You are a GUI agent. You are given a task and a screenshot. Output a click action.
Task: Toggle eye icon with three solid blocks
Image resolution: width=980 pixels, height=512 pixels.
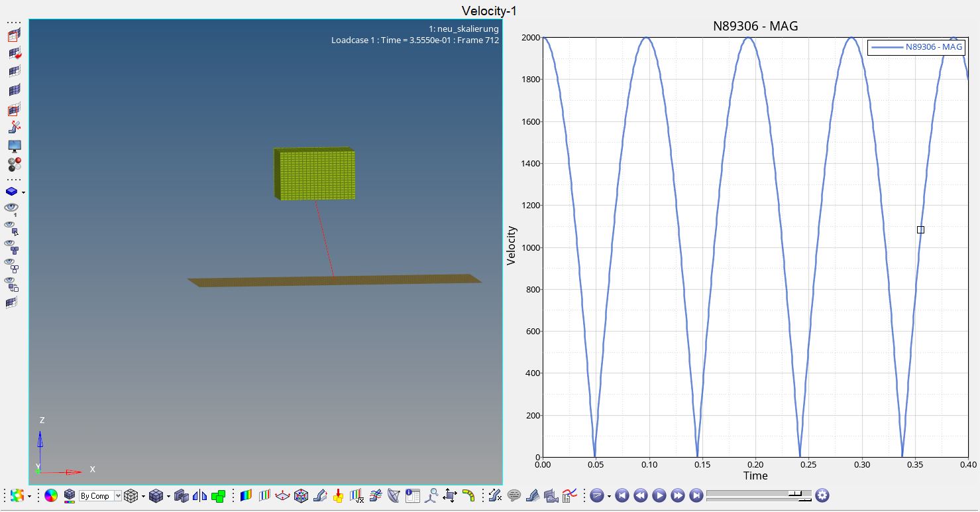click(x=12, y=247)
